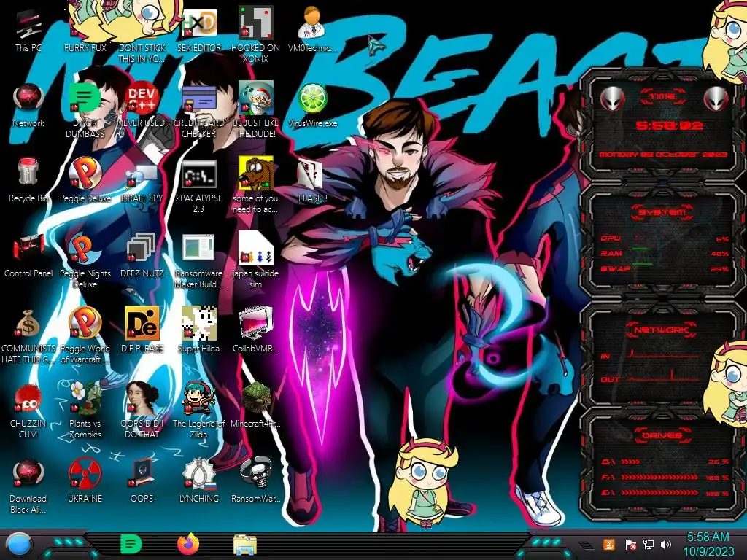Screen dimensions: 747x560
Task: Select the OOPS DID I DO THAT portrait icon
Action: [x=142, y=411]
